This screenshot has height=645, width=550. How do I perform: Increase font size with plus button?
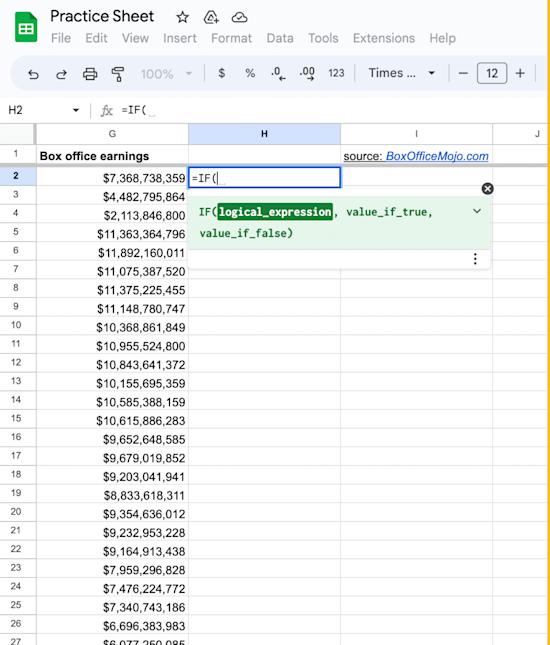tap(520, 73)
